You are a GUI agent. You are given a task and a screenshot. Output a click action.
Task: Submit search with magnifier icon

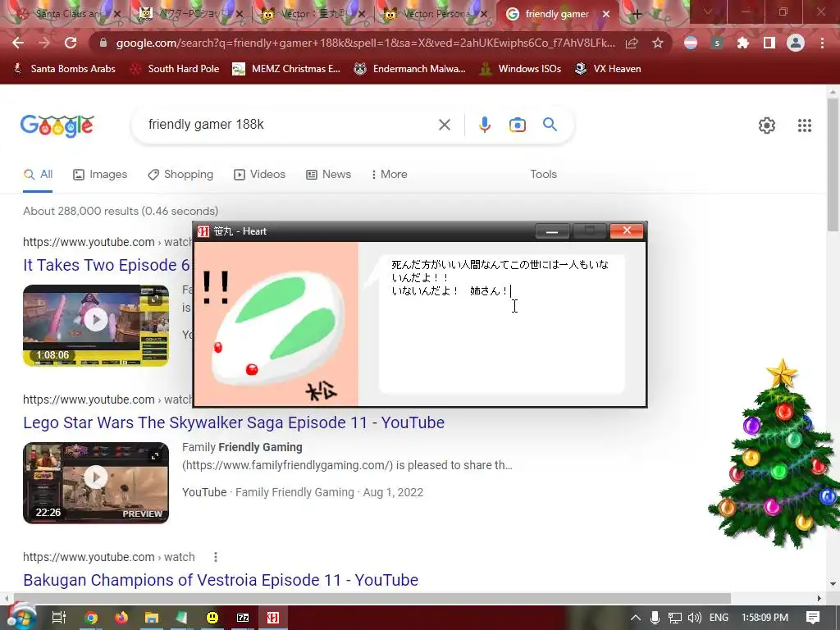550,125
